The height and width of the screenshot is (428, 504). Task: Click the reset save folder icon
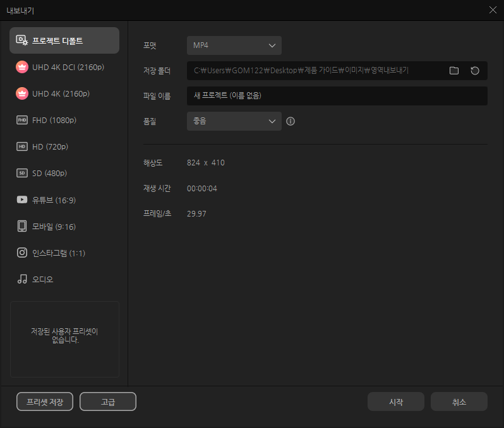(475, 71)
